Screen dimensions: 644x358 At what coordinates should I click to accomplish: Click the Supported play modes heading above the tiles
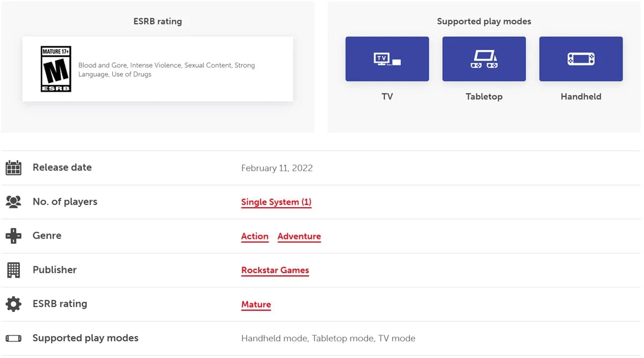coord(484,21)
